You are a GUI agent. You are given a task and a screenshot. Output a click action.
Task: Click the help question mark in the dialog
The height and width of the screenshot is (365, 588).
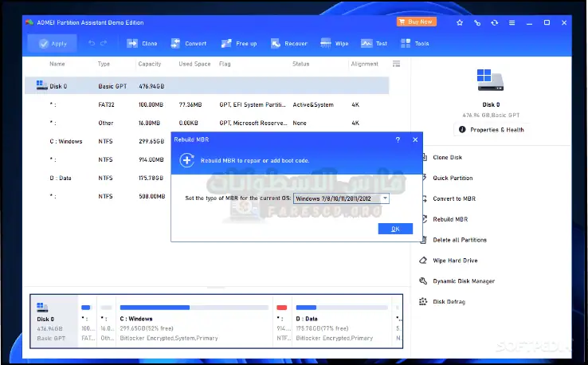(398, 139)
